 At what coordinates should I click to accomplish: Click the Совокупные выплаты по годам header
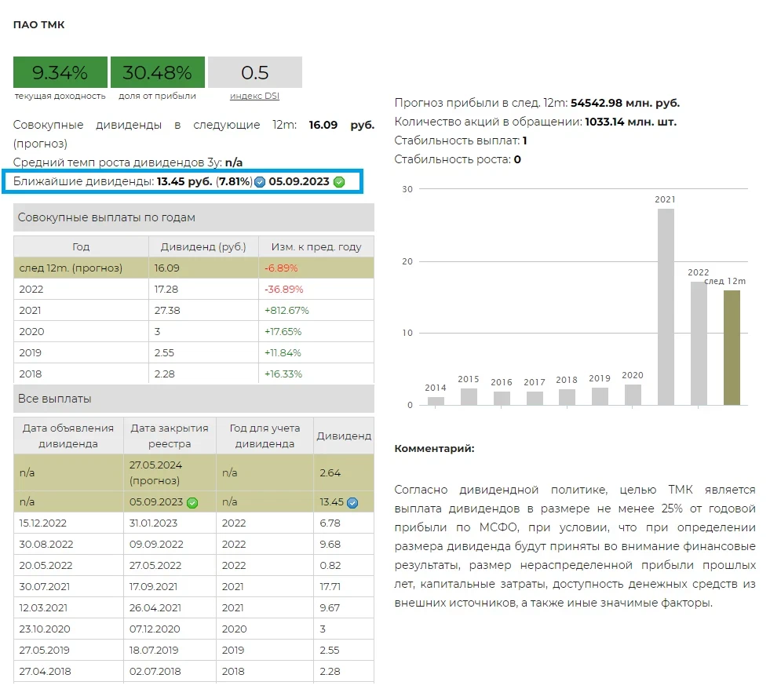point(107,217)
